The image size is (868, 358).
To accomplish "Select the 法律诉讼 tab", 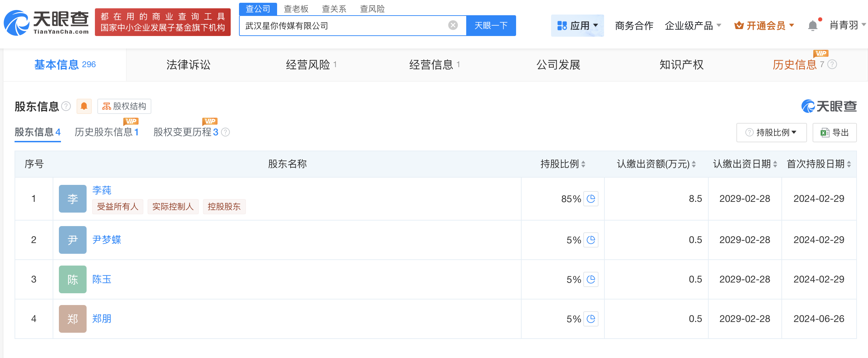I will pos(188,65).
